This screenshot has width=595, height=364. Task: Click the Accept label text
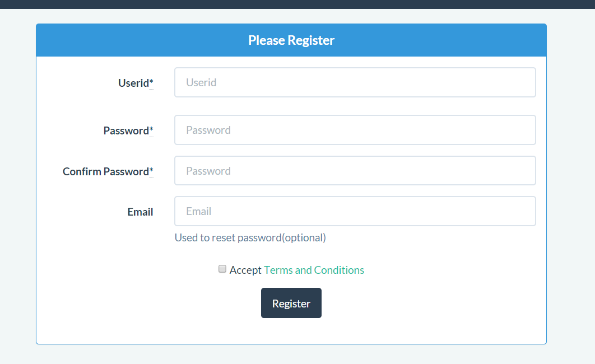click(x=245, y=270)
